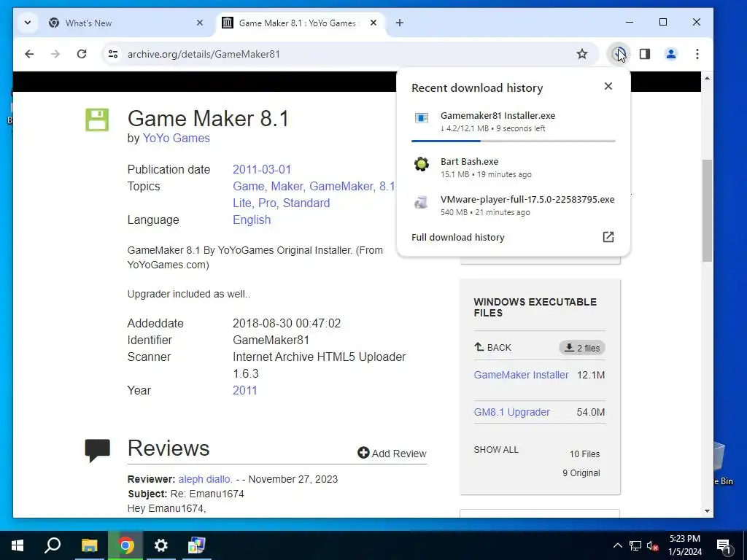
Task: Open the English language link
Action: [252, 219]
